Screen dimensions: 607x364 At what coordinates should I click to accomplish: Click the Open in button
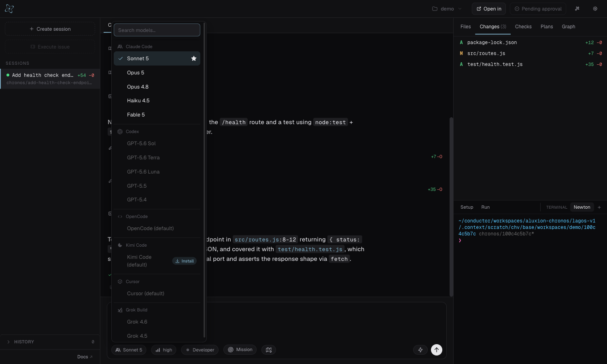489,9
